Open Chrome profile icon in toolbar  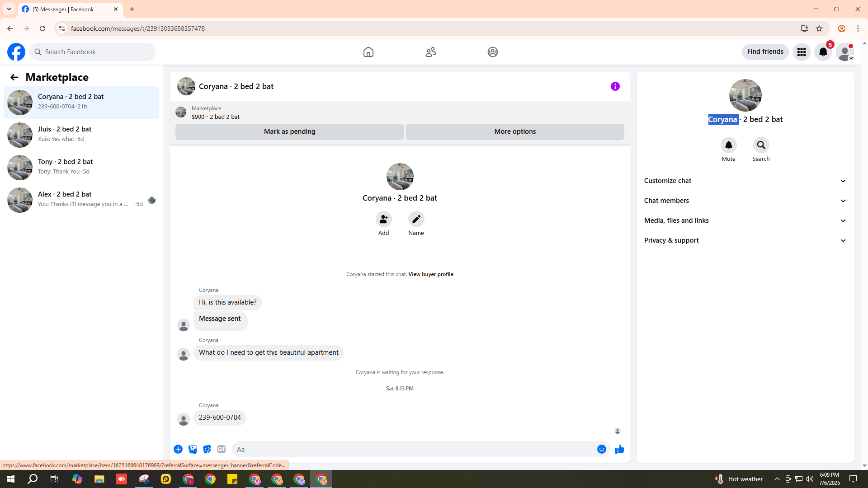pyautogui.click(x=841, y=28)
